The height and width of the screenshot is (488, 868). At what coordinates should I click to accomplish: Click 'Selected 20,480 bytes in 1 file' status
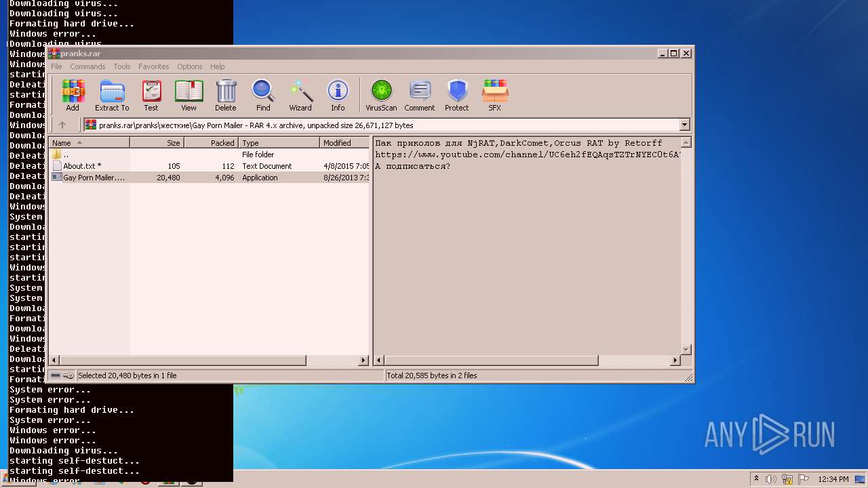(127, 375)
